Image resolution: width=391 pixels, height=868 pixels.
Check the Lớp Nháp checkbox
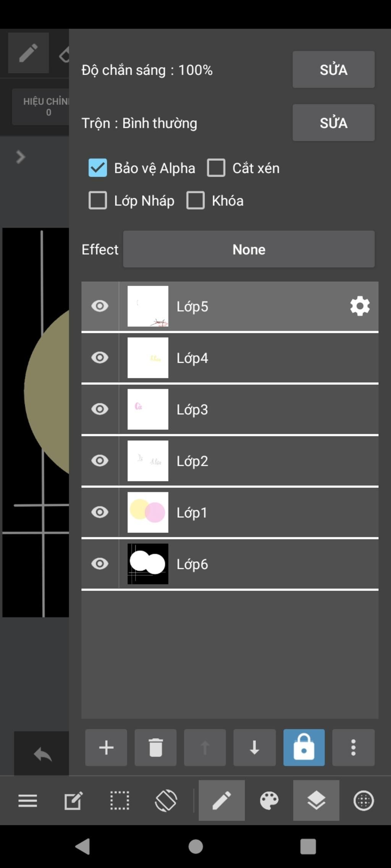[98, 201]
